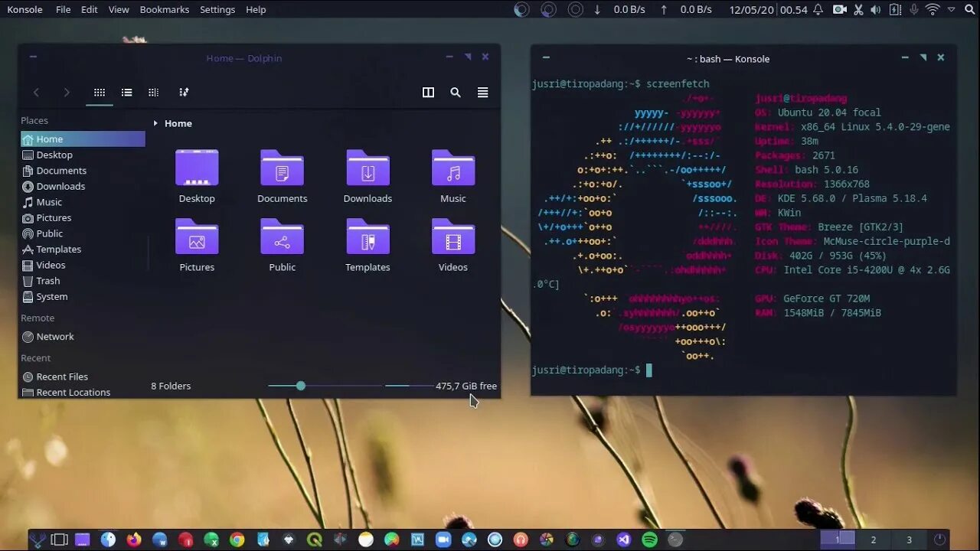
Task: Open Network under Remote section
Action: (83, 337)
